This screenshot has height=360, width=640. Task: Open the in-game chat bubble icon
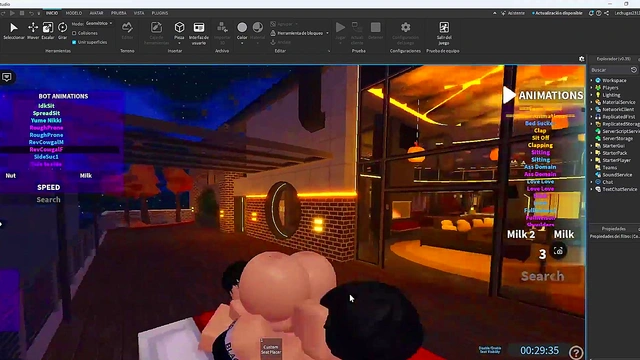(x=7, y=77)
